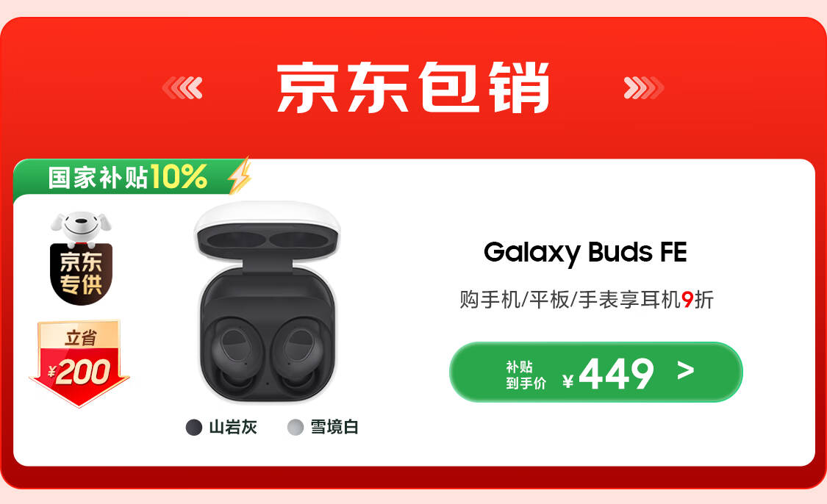Click the white charging case lid
This screenshot has width=827, height=504.
(268, 231)
